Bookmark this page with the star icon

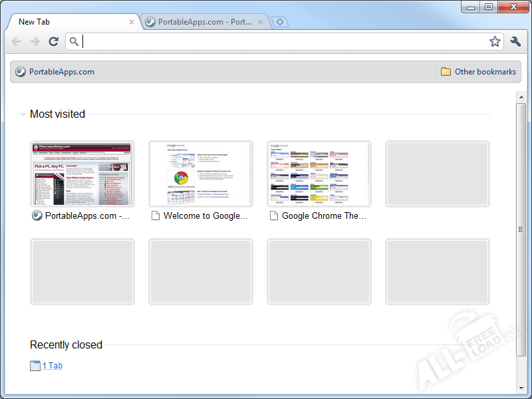pos(495,42)
